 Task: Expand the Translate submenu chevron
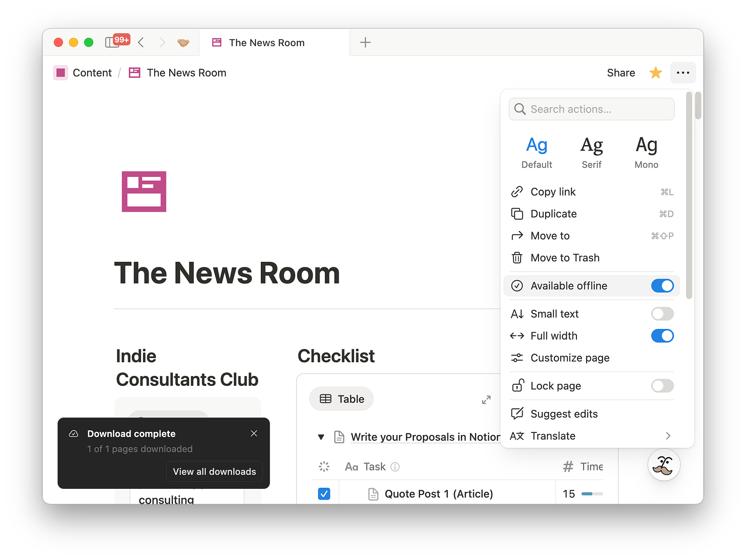tap(668, 436)
